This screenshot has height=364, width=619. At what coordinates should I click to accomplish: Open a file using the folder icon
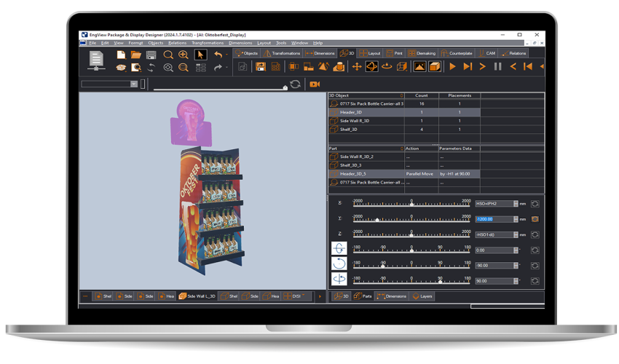135,55
